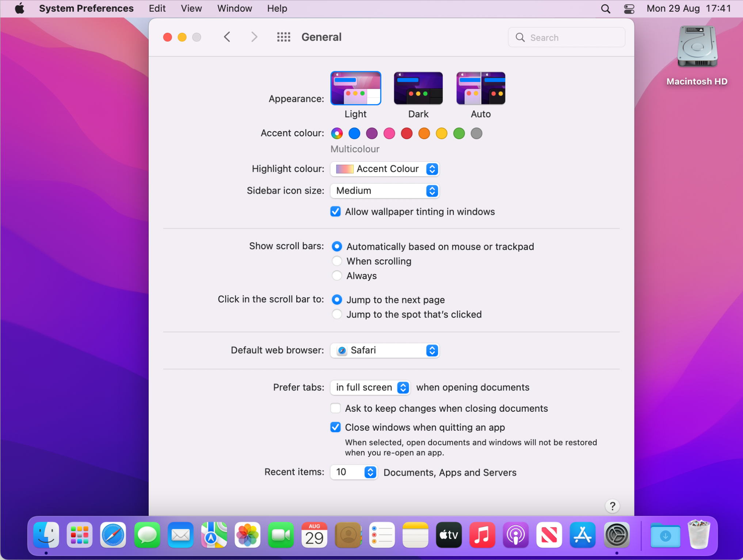Select Jump to the spot that's clicked
This screenshot has height=560, width=743.
click(x=337, y=315)
